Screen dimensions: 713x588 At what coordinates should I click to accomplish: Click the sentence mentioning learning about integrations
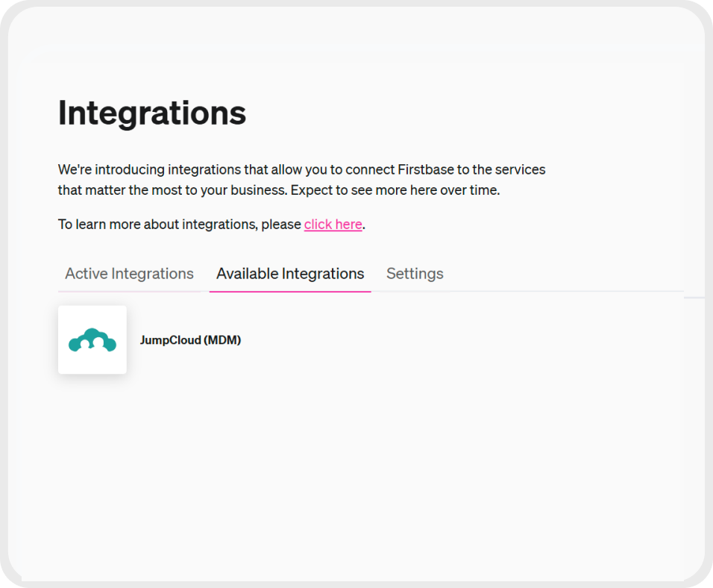[179, 224]
